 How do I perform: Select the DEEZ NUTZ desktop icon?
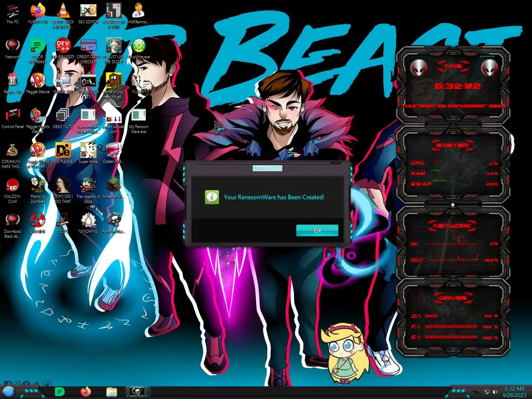[63, 119]
